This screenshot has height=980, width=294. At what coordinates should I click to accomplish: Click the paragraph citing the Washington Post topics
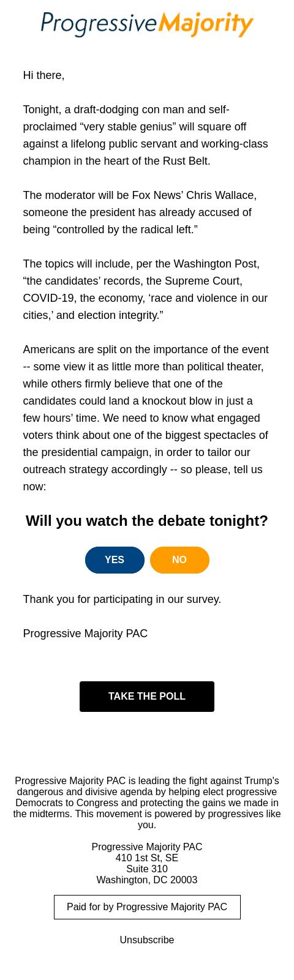point(146,290)
